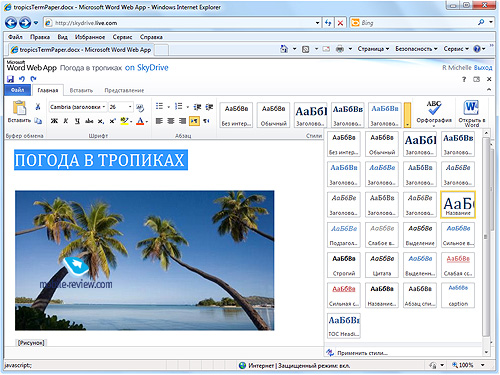This screenshot has width=500, height=375.
Task: Click the Save floppy disk icon
Action: pyautogui.click(x=10, y=79)
